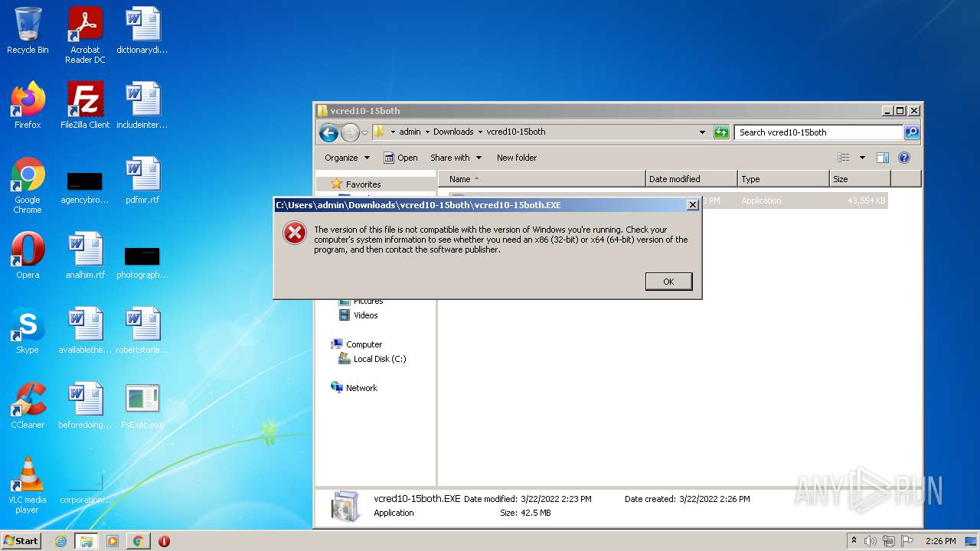Show hidden system tray icons
The image size is (980, 551).
pyautogui.click(x=854, y=541)
